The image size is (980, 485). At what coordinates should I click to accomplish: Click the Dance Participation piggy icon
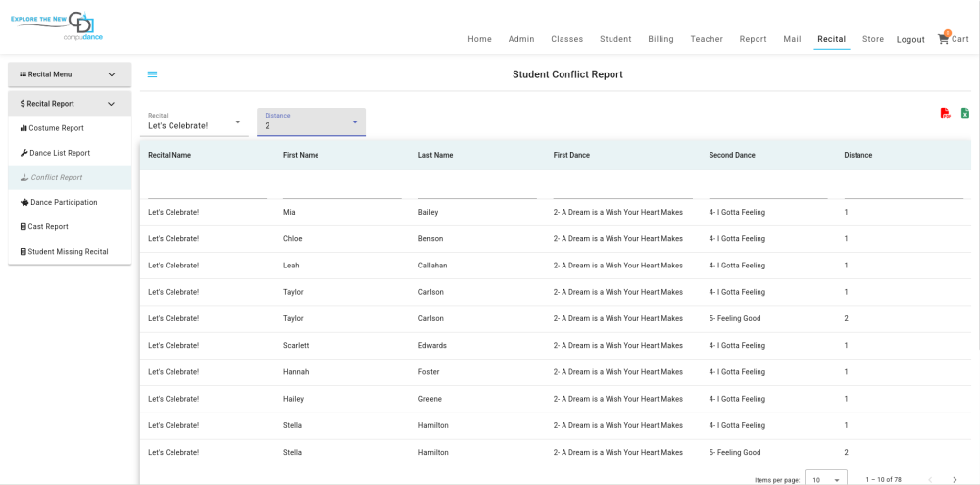point(24,203)
